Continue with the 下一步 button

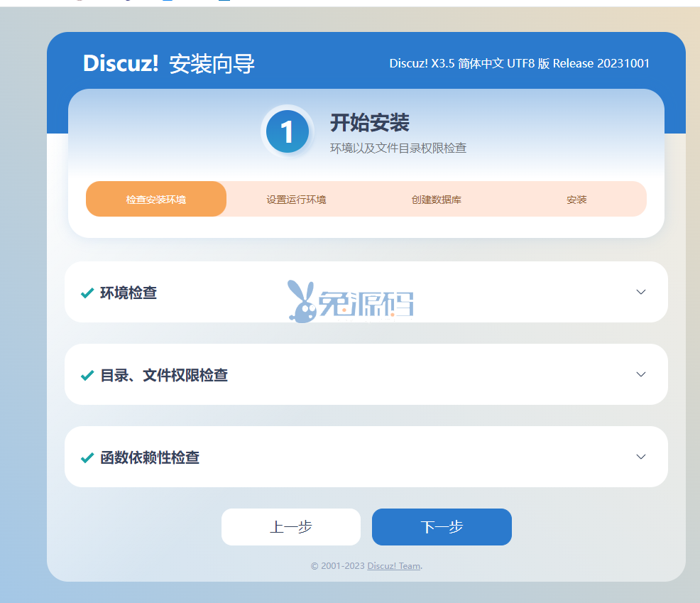point(442,527)
